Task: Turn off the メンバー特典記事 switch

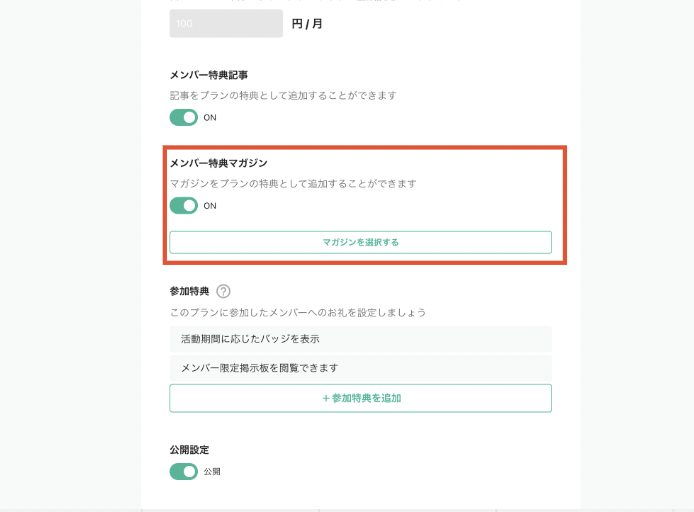Action: [184, 117]
